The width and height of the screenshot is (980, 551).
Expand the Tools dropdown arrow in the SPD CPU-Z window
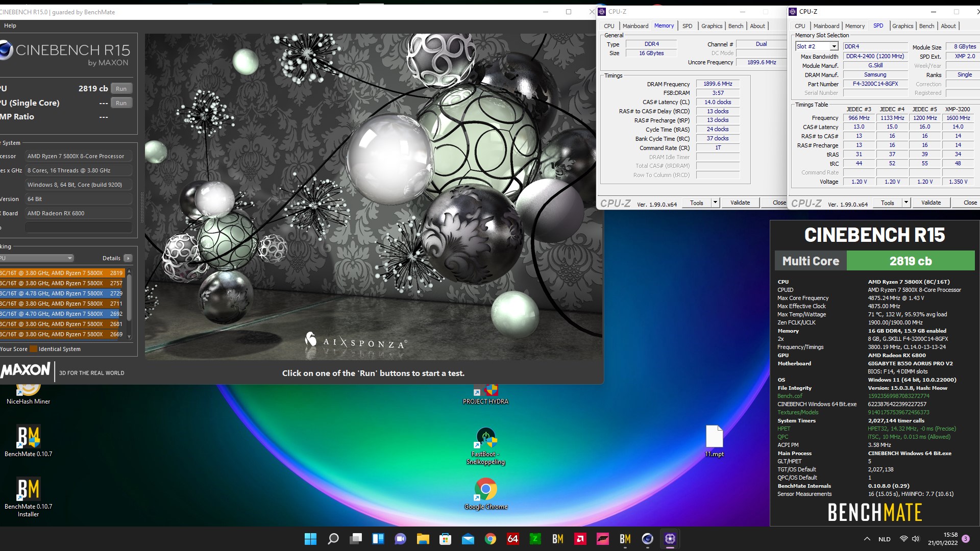[x=906, y=203]
